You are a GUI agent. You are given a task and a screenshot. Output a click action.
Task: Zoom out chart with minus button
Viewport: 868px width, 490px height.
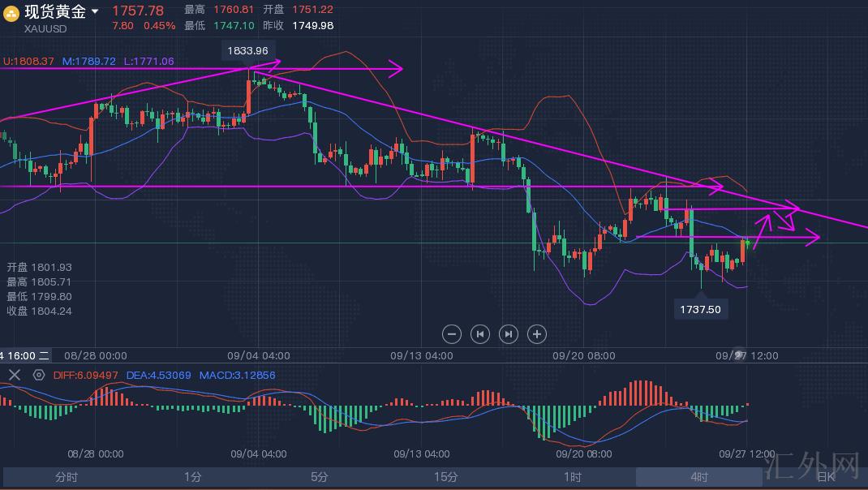pyautogui.click(x=452, y=334)
